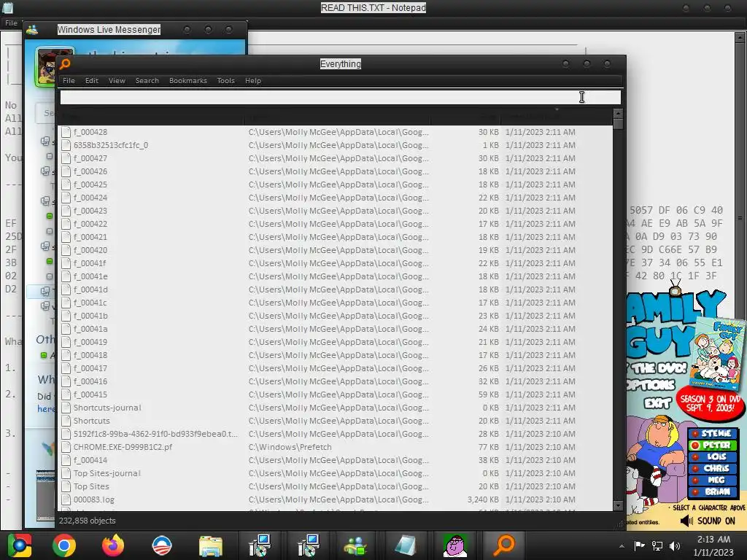
Task: Click the file icon next to f_000428
Action: [x=66, y=132]
